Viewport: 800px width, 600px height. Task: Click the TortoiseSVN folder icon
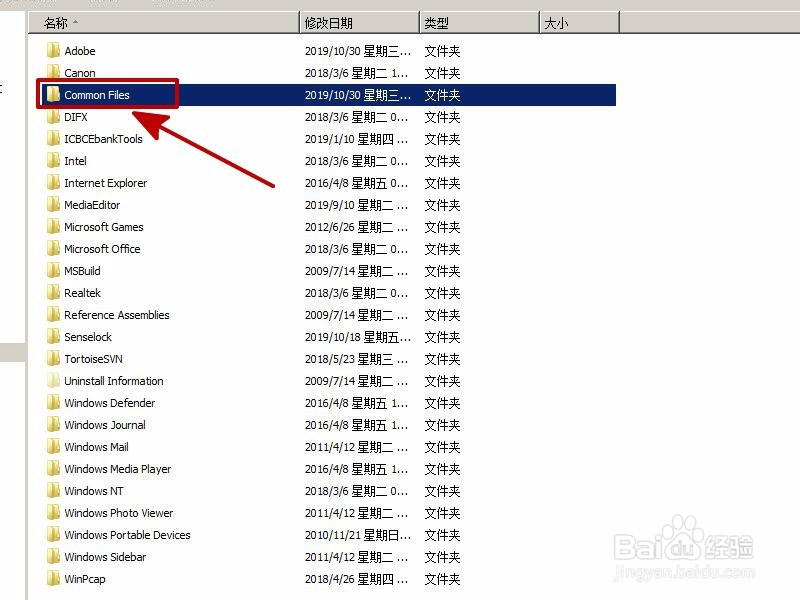(x=55, y=359)
